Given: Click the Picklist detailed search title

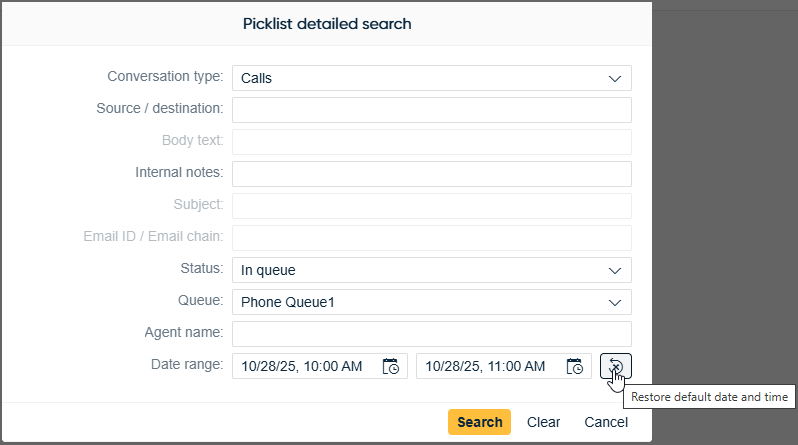Looking at the screenshot, I should [326, 23].
